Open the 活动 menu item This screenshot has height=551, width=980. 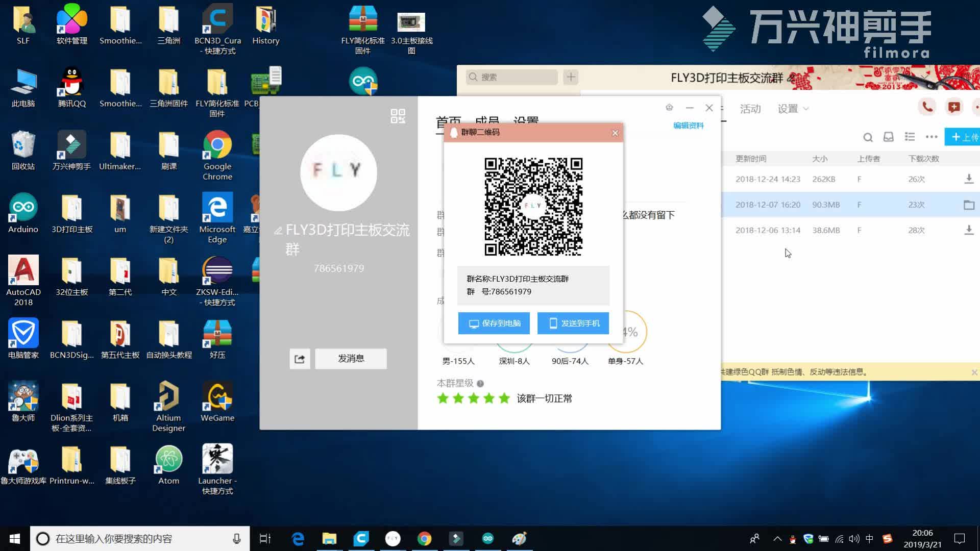[750, 109]
